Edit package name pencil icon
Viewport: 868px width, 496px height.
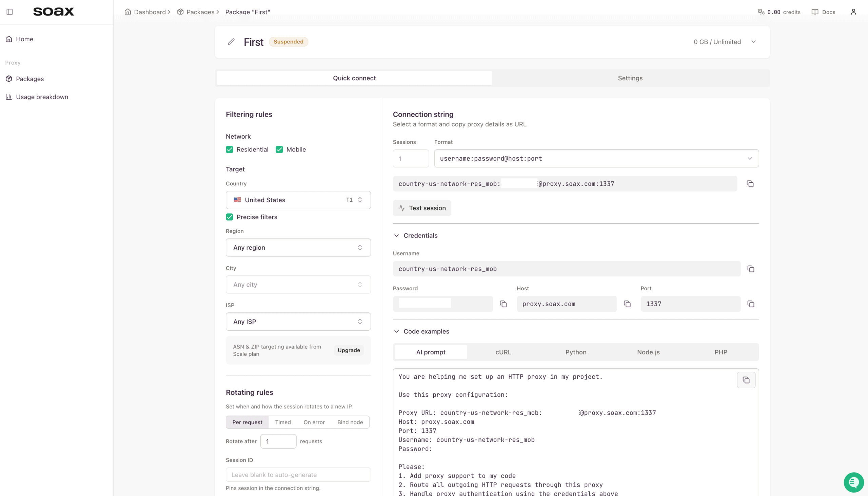(231, 42)
